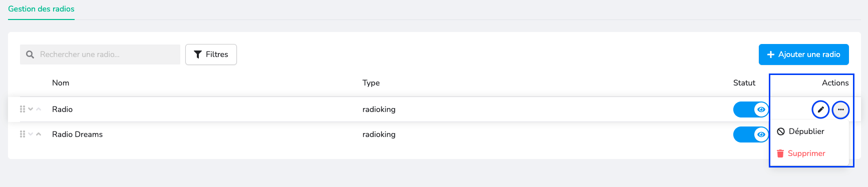The height and width of the screenshot is (187, 868).
Task: Click the ban icon beside Dépublier
Action: [781, 131]
